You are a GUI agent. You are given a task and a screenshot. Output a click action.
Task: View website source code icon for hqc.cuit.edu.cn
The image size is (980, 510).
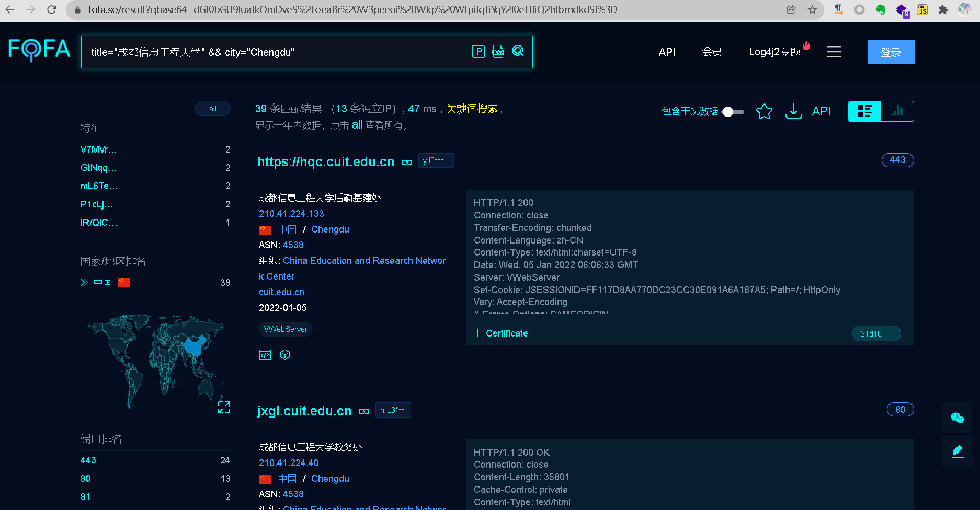coord(265,355)
